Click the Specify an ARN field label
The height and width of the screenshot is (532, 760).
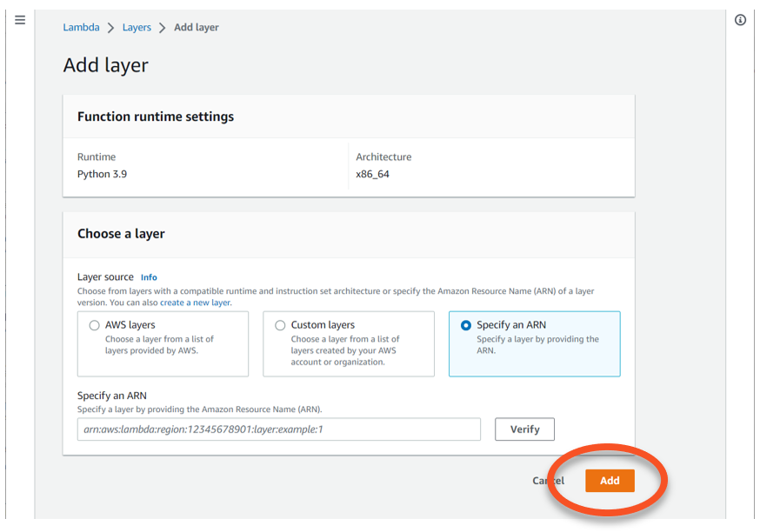click(112, 396)
